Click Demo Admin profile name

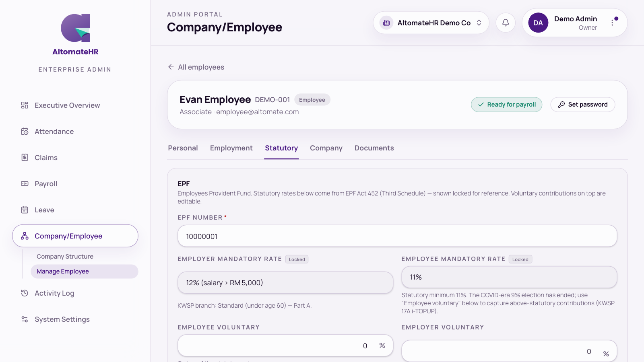click(x=576, y=19)
